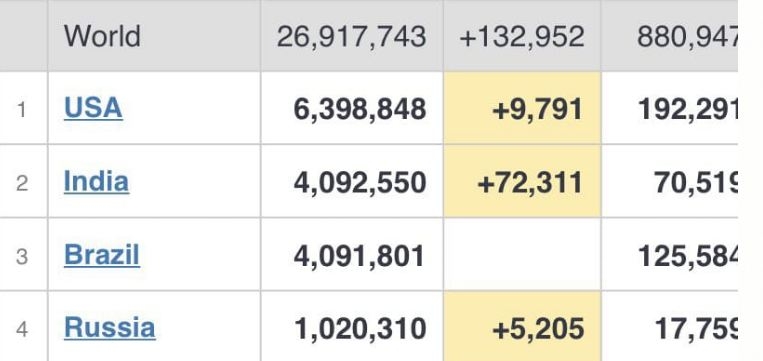The height and width of the screenshot is (361, 763).
Task: Open the Russia country link
Action: (109, 327)
